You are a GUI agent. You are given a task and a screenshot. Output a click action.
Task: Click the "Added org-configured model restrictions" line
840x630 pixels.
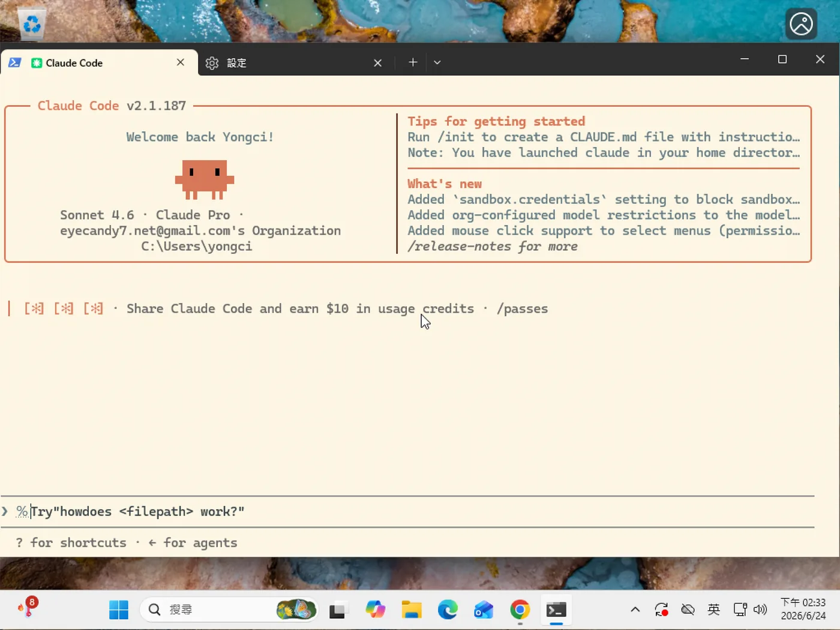604,215
